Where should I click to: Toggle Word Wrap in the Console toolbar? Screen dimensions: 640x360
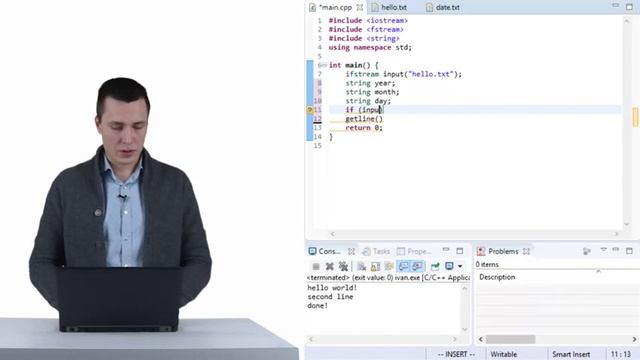389,267
